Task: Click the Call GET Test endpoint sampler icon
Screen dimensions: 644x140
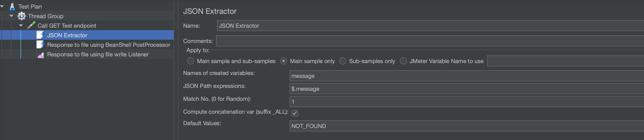Action: point(31,25)
